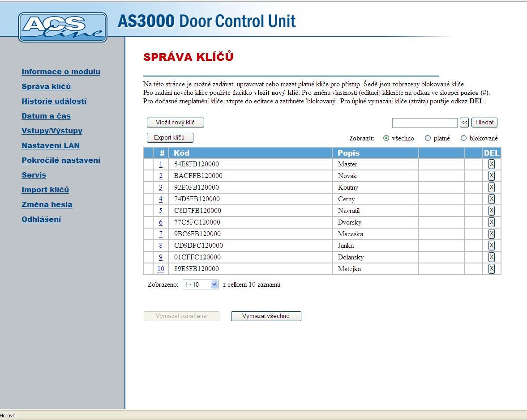Delete the Master key with its X icon
527x420 pixels.
point(491,164)
